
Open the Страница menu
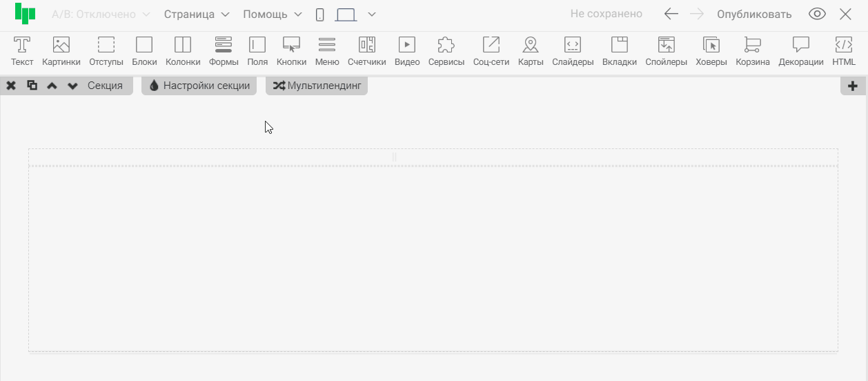[x=197, y=14]
